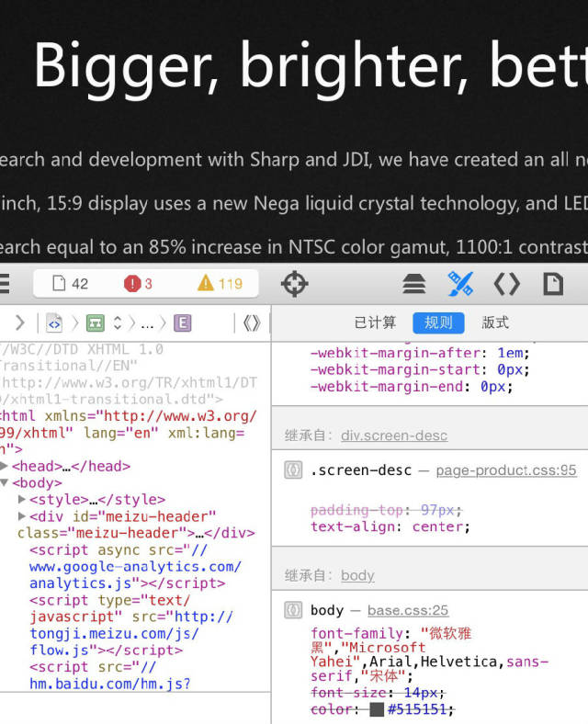The width and height of the screenshot is (588, 724).
Task: Select the .screen-desc selector text
Action: point(361,470)
